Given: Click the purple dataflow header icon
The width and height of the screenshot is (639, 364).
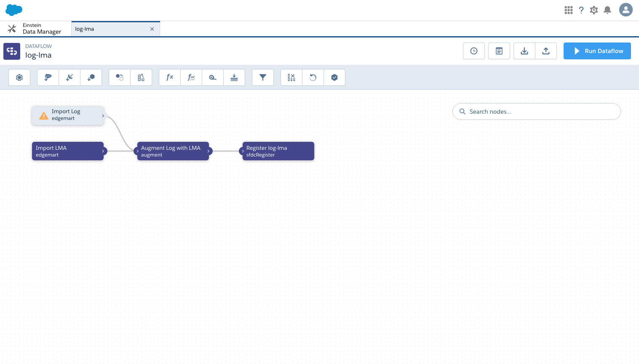Looking at the screenshot, I should pyautogui.click(x=12, y=51).
